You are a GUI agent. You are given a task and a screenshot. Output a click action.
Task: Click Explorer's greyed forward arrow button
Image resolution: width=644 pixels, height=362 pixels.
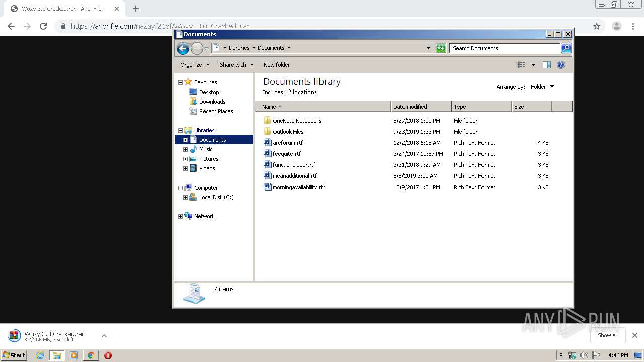[197, 48]
